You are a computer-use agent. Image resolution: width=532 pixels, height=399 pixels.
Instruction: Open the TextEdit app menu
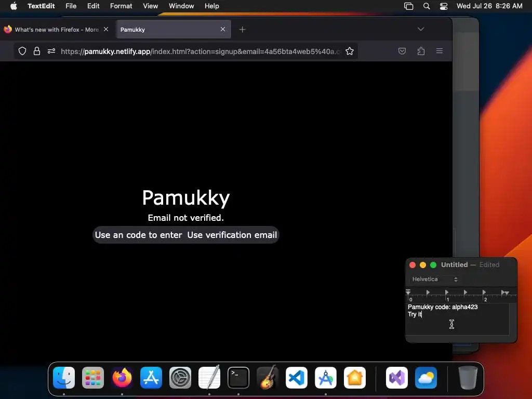(41, 6)
